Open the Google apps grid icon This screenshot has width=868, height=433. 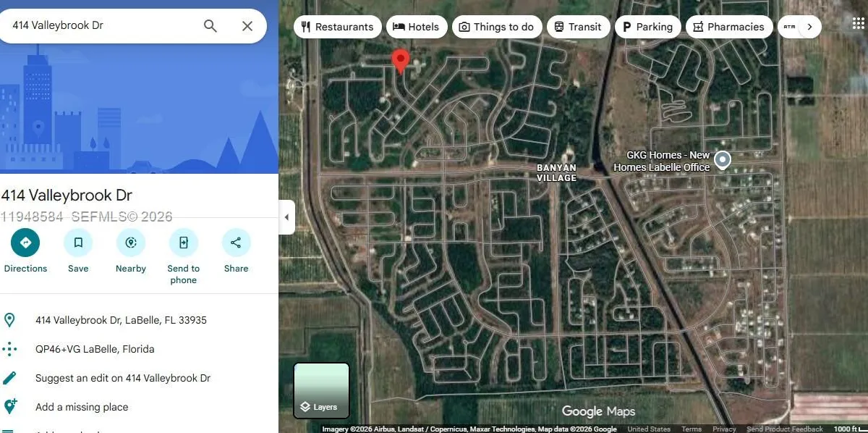click(858, 24)
